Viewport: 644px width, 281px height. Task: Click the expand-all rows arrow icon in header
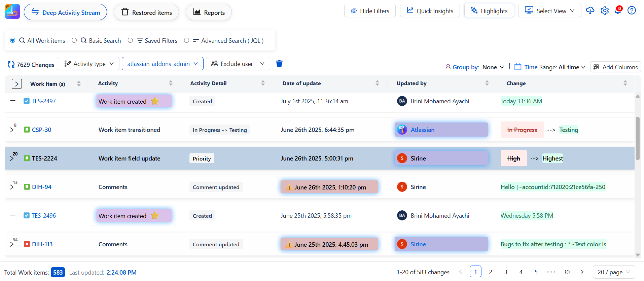pos(16,84)
